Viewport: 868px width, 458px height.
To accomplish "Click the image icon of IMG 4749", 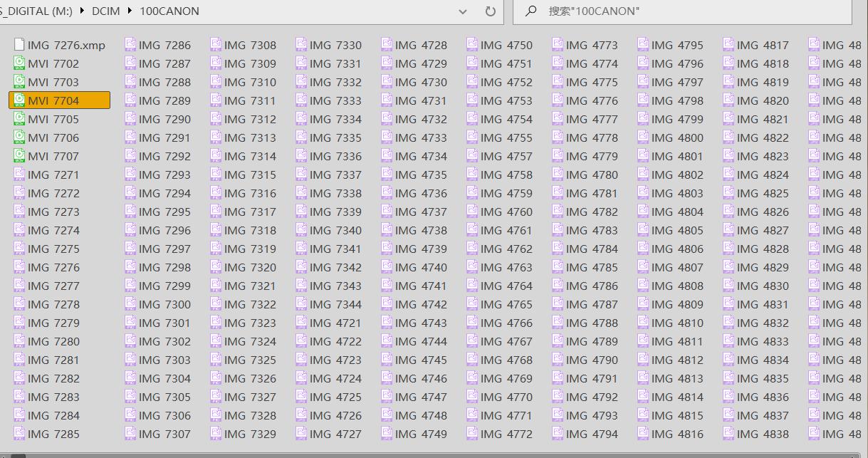I will [387, 434].
